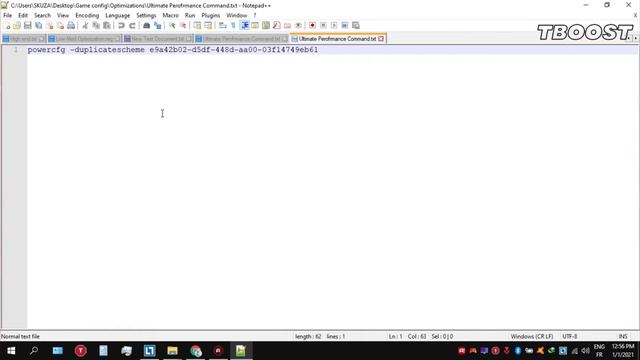Open the Windows Start menu
This screenshot has height=360, width=640.
click(x=11, y=351)
